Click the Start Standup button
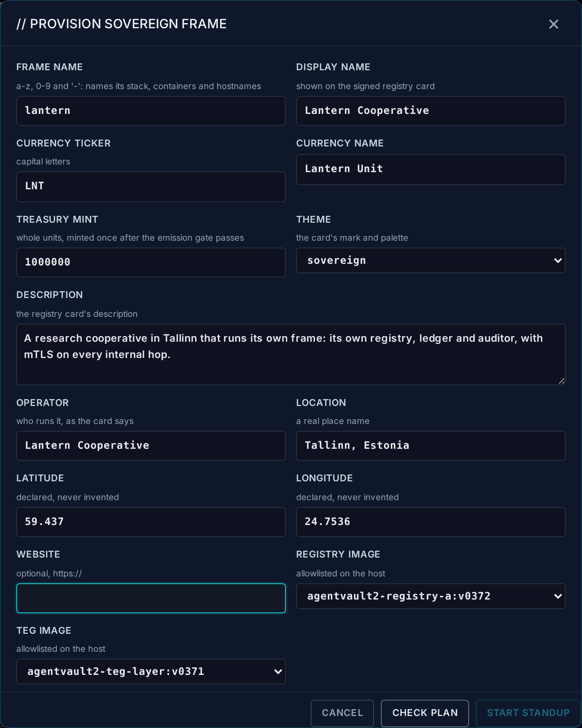This screenshot has width=582, height=728. (528, 713)
